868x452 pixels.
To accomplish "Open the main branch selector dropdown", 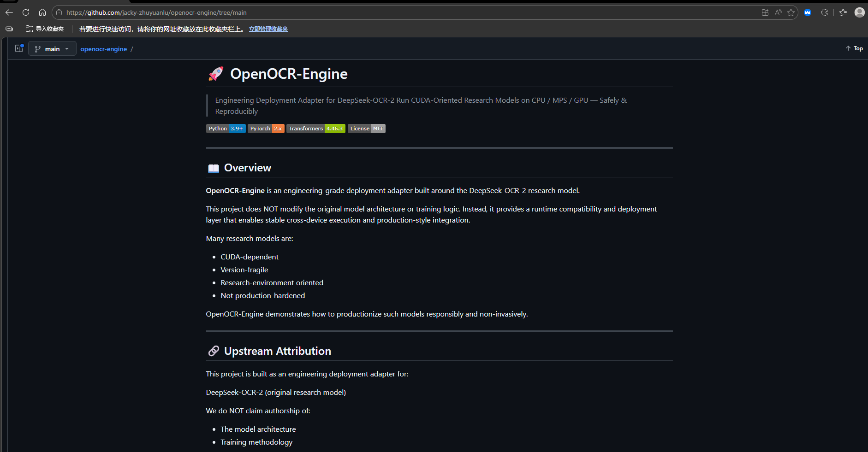I will (x=52, y=49).
